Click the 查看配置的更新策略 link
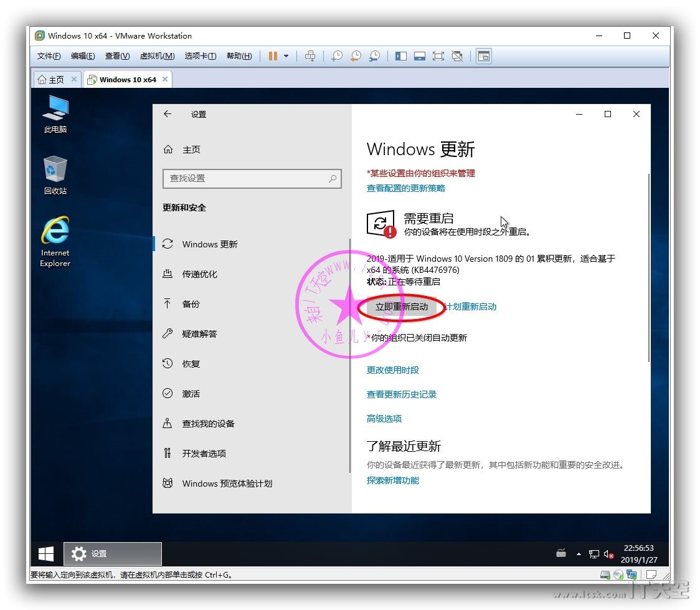Screen dimensions: 700x610 [406, 188]
